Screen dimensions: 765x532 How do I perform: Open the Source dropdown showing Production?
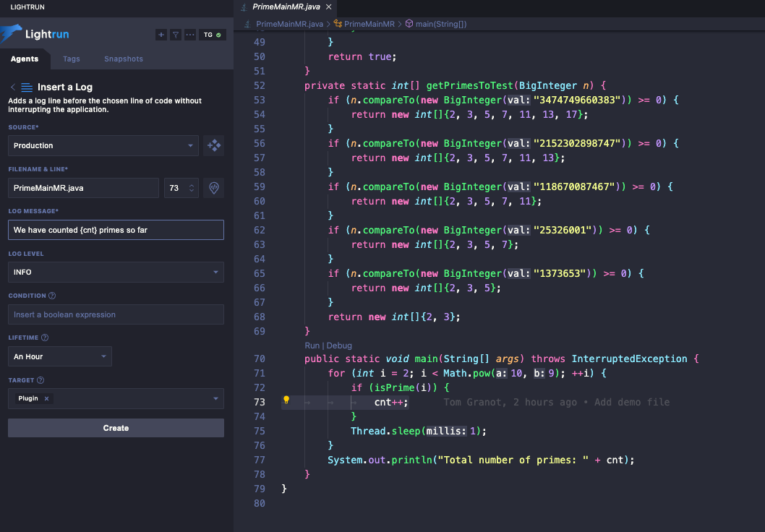[103, 145]
